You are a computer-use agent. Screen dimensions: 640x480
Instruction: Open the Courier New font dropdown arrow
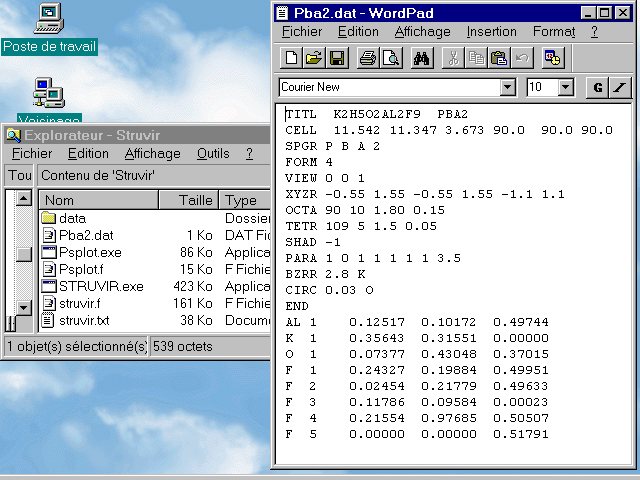pyautogui.click(x=507, y=87)
